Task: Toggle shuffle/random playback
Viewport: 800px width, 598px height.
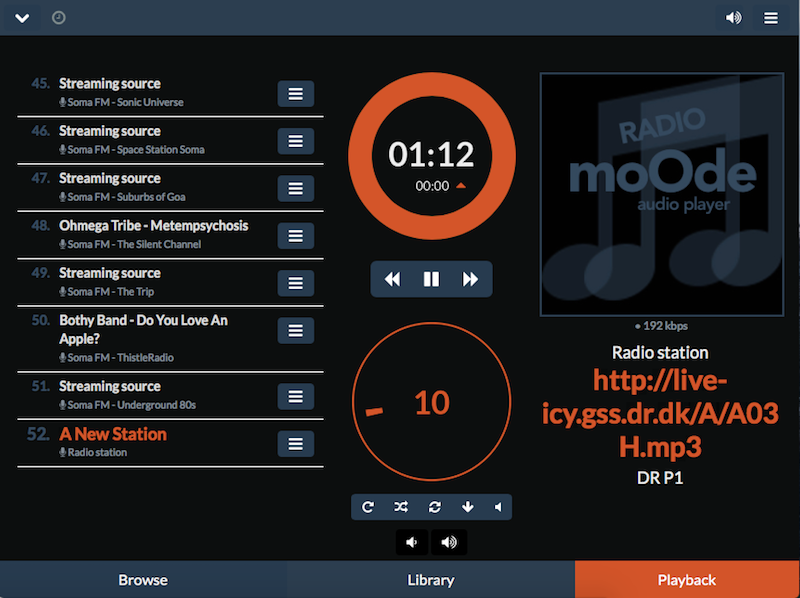Action: [x=401, y=507]
